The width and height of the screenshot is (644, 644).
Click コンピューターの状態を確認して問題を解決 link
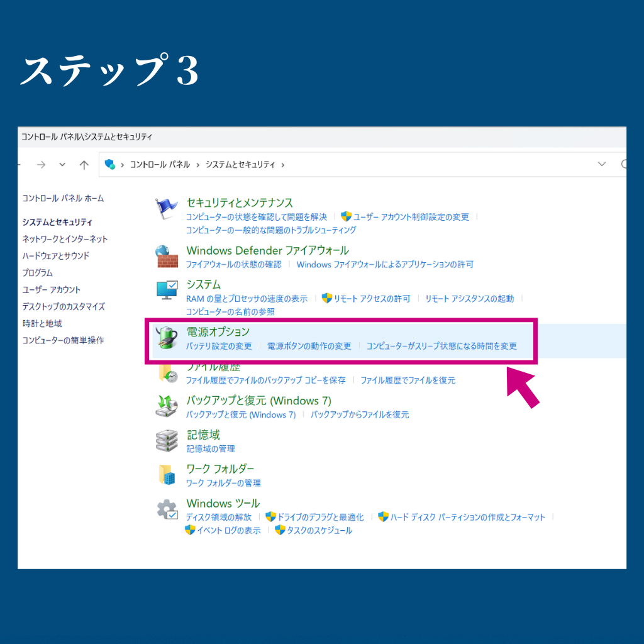click(x=257, y=217)
